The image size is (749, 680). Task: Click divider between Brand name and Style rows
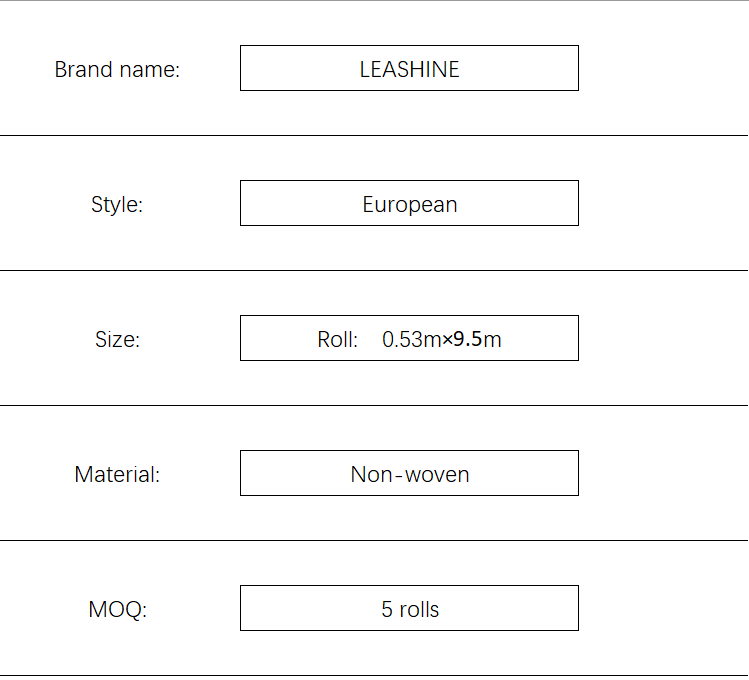(374, 135)
